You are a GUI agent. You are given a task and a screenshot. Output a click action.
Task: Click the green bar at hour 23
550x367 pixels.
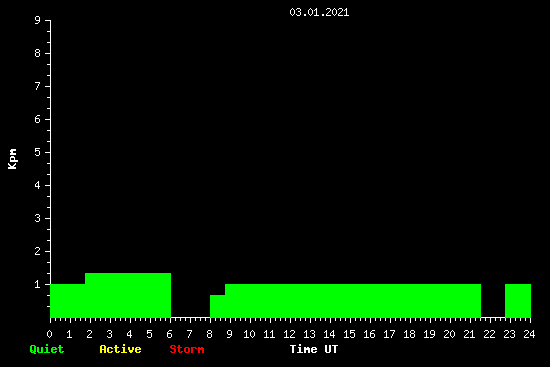[518, 301]
